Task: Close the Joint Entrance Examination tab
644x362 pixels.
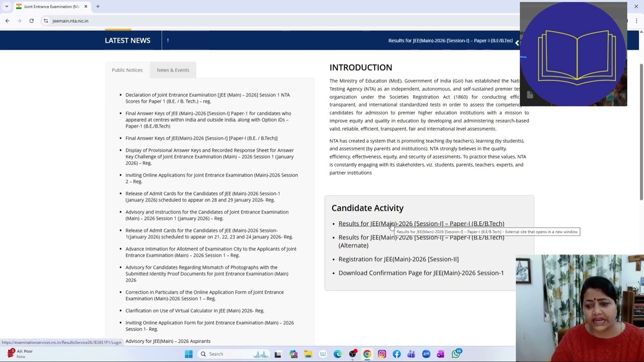Action: coord(86,7)
